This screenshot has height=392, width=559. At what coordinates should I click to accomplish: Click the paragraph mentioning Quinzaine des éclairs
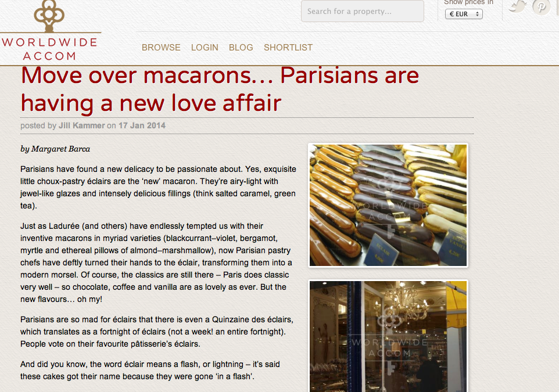157,332
